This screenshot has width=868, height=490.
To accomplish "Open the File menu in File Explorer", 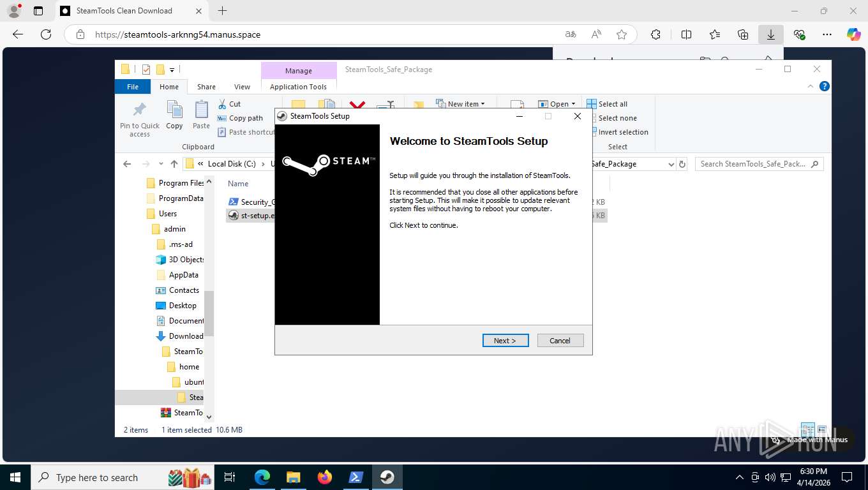I will [133, 87].
